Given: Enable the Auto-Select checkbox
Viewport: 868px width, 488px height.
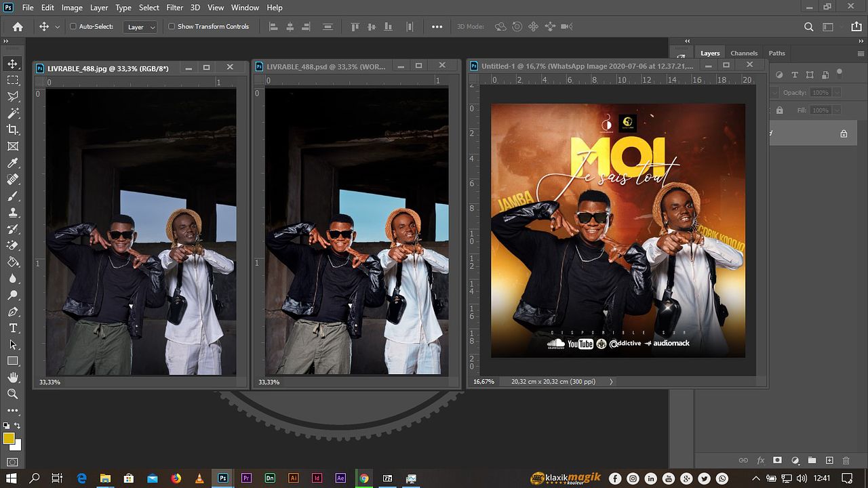Looking at the screenshot, I should (x=73, y=26).
